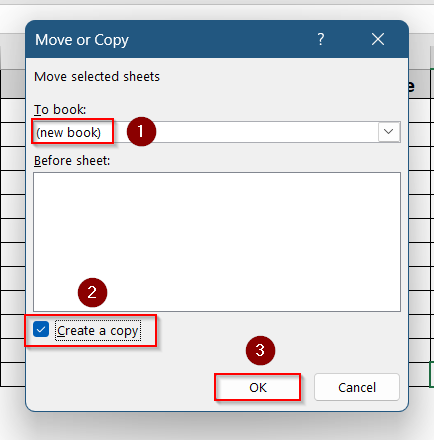Click the red circle numbered 2

pos(92,293)
